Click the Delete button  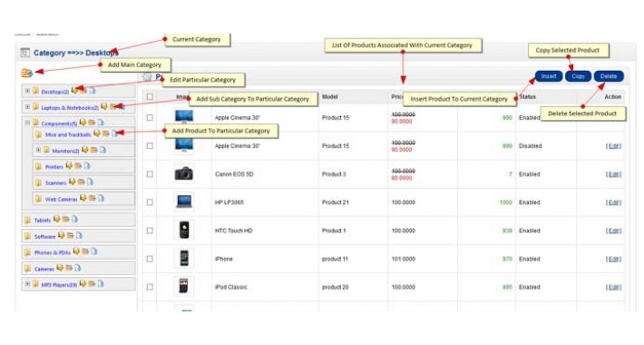[x=609, y=76]
